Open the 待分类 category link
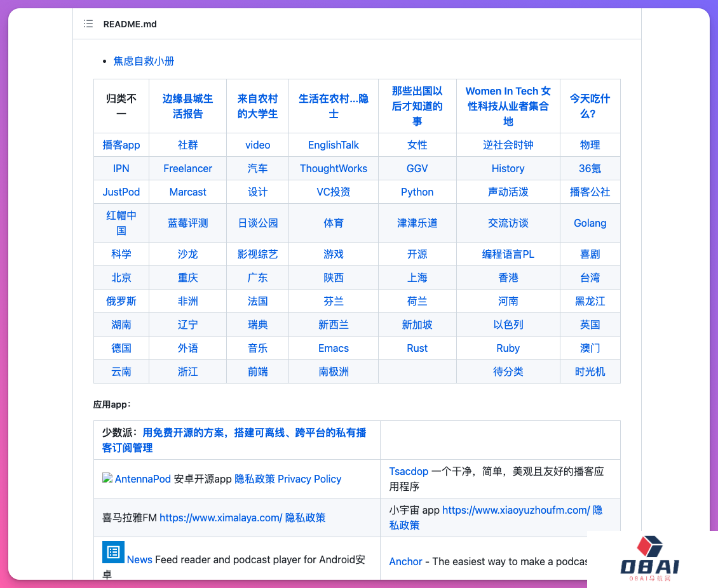This screenshot has height=588, width=718. coord(508,371)
